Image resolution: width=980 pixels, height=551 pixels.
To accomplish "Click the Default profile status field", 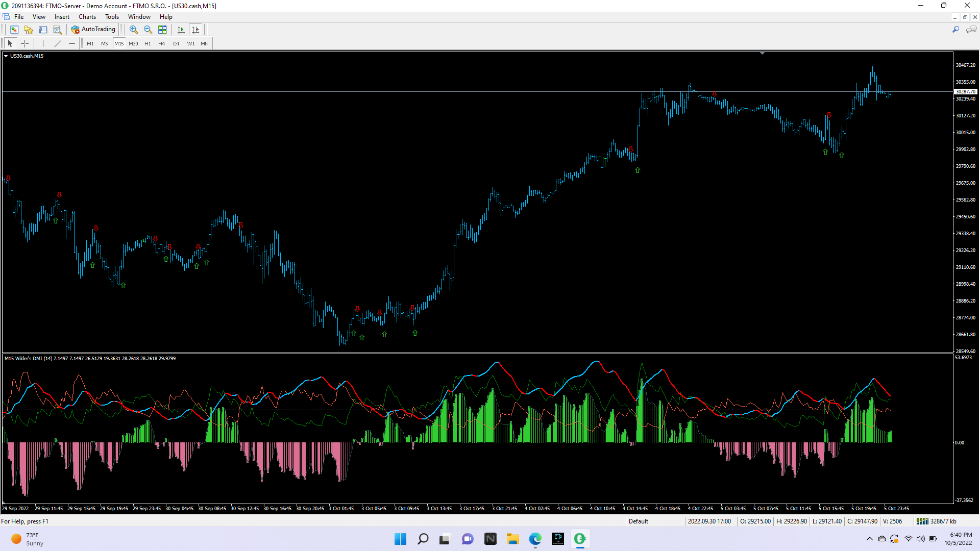I will coord(638,521).
